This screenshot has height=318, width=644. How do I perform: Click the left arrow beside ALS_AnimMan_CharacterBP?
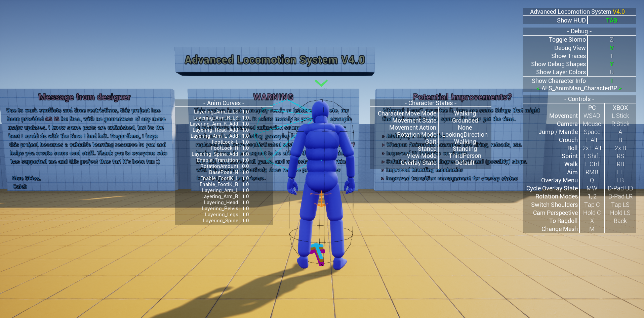point(538,88)
